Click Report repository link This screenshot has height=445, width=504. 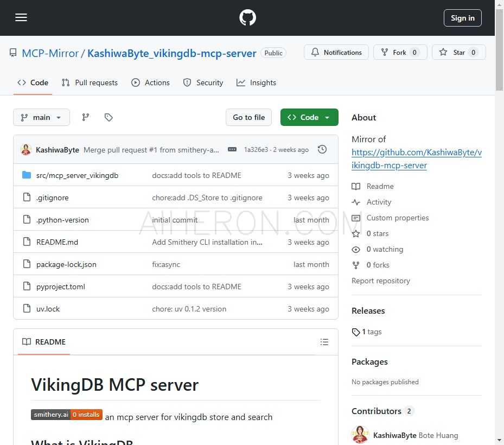(380, 281)
